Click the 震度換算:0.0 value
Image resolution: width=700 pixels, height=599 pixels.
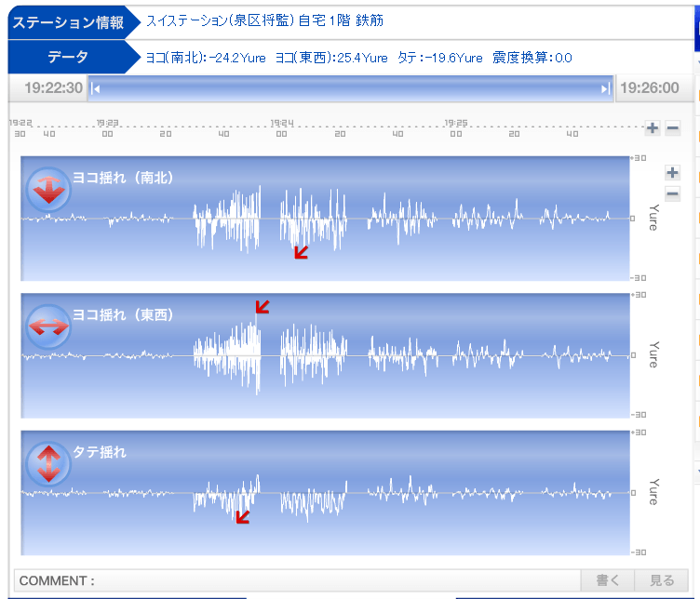(532, 58)
